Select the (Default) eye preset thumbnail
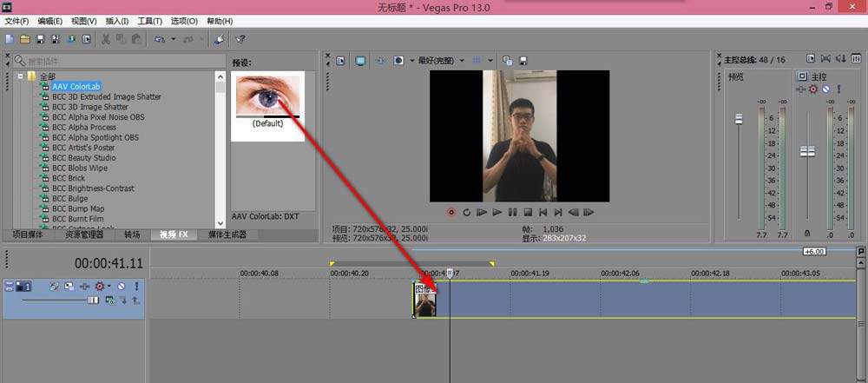Screen dimensions: 868x383 tap(268, 106)
